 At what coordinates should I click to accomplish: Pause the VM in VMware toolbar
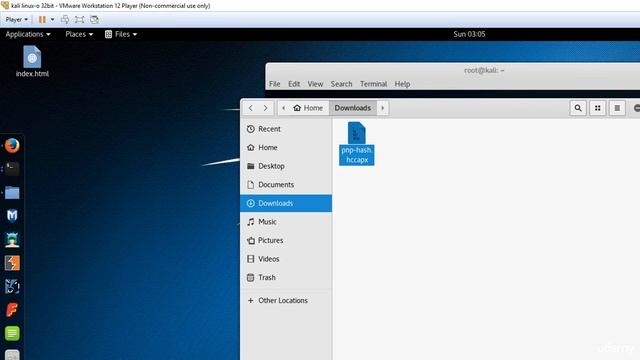pyautogui.click(x=42, y=20)
